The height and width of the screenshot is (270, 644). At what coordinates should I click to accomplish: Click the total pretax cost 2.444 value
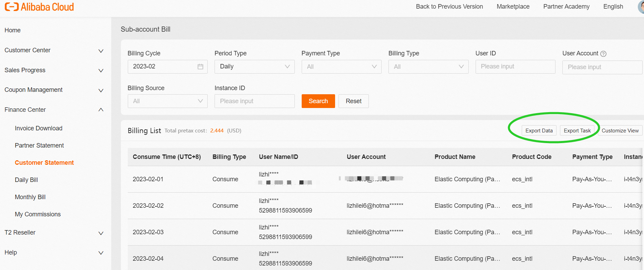coord(217,131)
